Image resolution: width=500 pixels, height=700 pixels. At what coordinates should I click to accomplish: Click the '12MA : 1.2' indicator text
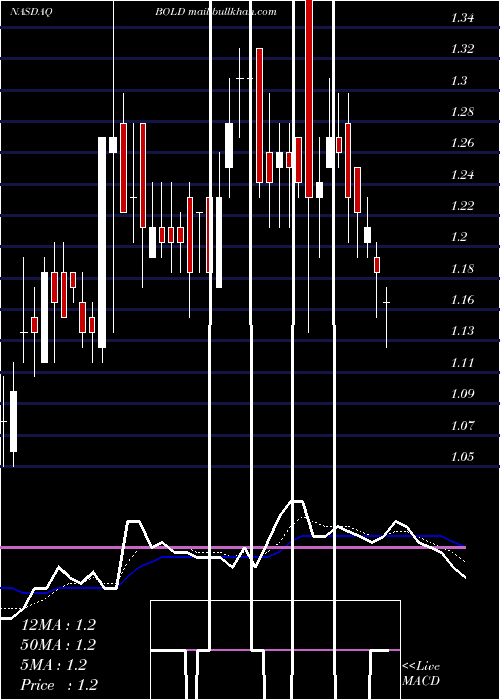58,625
